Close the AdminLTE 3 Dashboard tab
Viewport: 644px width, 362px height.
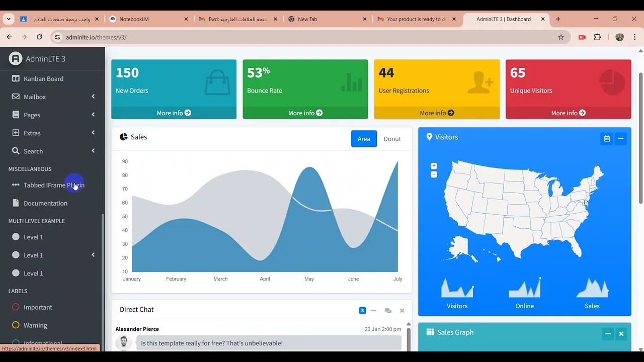(543, 19)
